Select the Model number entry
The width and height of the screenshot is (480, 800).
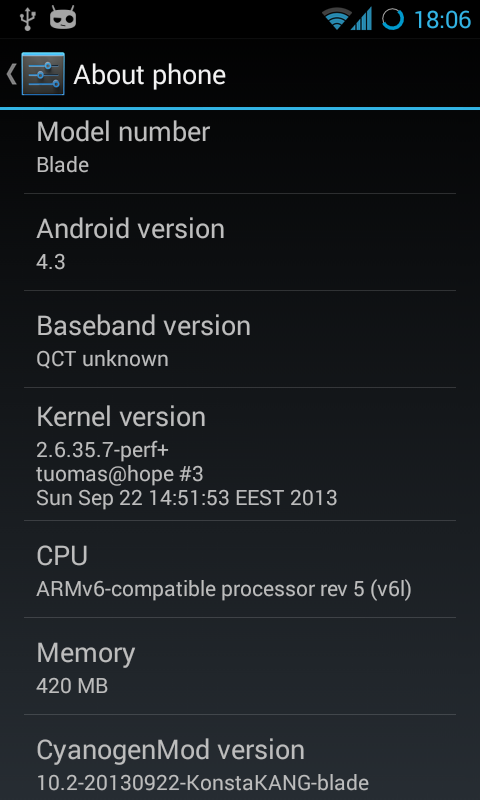click(240, 152)
